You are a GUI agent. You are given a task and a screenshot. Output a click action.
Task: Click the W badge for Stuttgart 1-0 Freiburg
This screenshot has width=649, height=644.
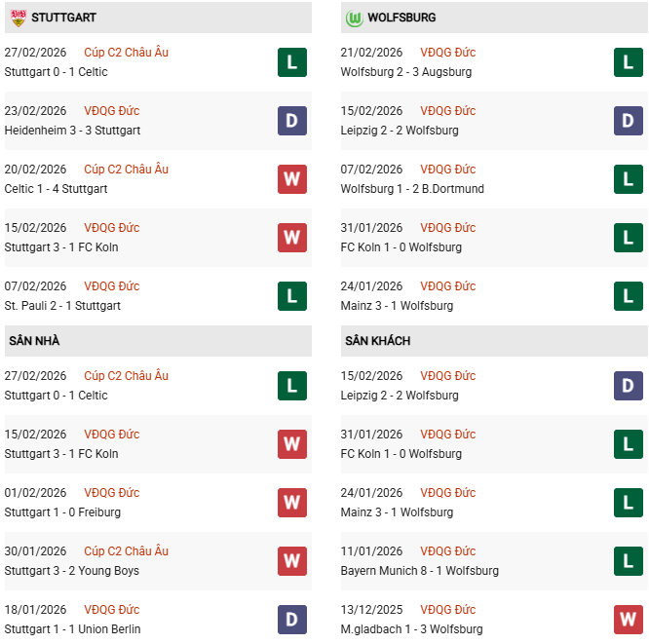click(291, 503)
